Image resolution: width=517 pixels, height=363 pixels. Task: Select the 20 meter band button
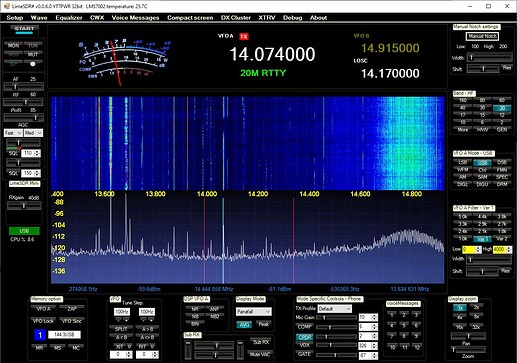(x=502, y=108)
